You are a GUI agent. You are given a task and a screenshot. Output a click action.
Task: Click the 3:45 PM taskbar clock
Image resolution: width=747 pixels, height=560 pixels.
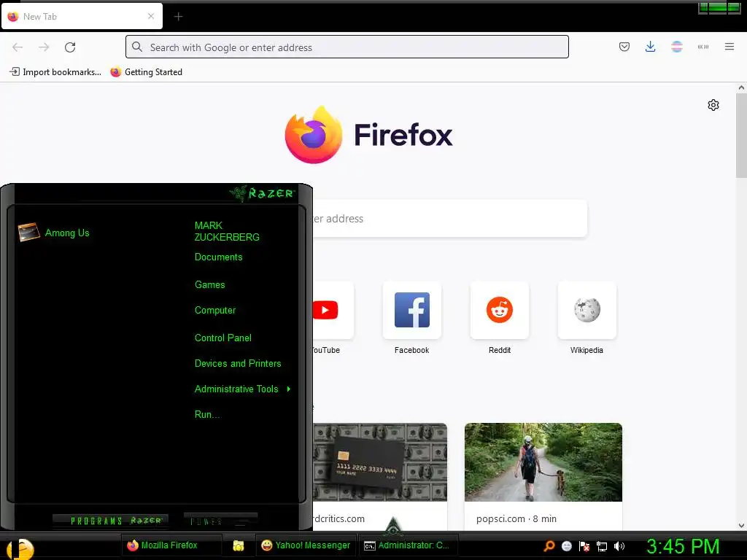[683, 546]
